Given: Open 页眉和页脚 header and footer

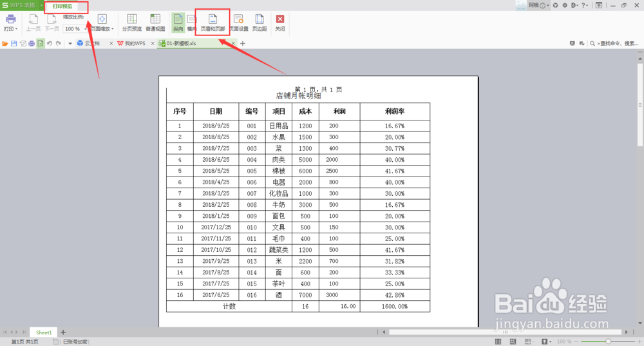Looking at the screenshot, I should pos(213,22).
